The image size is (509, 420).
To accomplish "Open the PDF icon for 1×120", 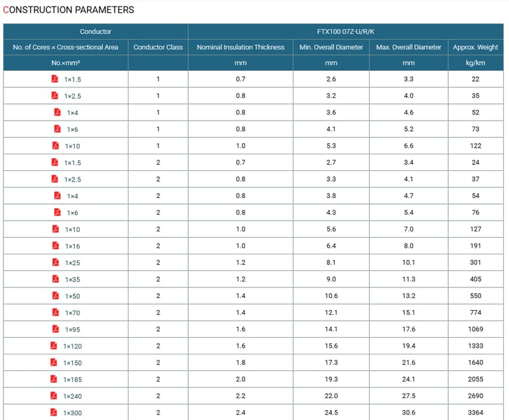I will coord(54,346).
